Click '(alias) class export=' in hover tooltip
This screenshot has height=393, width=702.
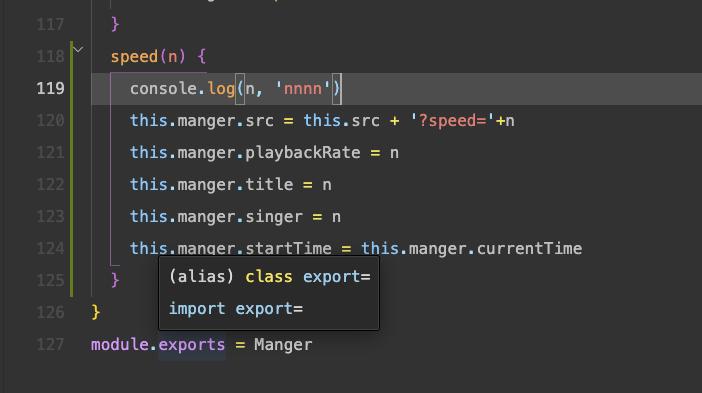pyautogui.click(x=270, y=277)
